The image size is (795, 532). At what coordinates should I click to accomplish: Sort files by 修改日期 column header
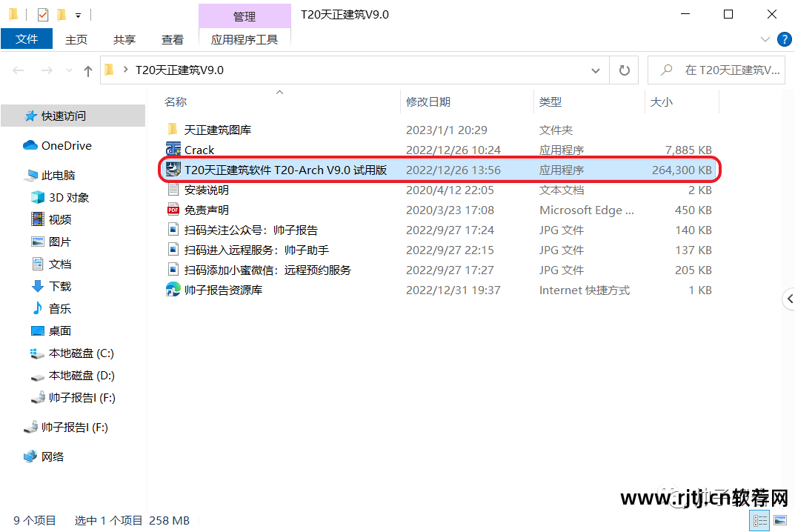[x=428, y=102]
